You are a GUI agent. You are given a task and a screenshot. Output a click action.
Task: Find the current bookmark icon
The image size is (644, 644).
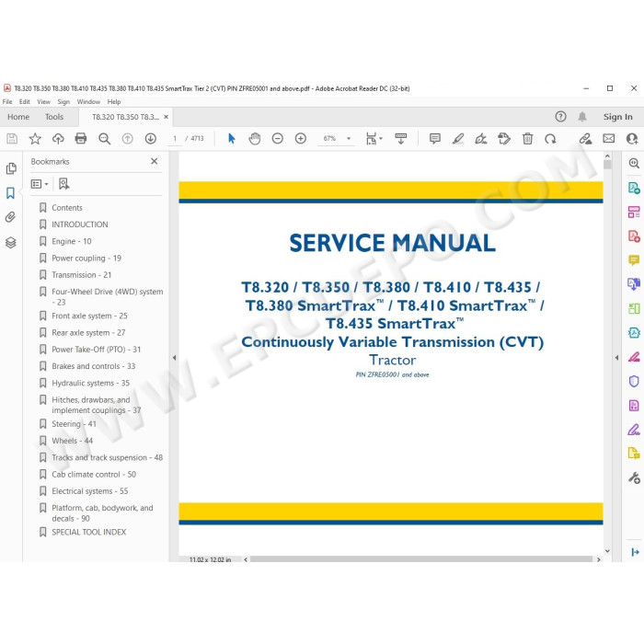tap(64, 184)
